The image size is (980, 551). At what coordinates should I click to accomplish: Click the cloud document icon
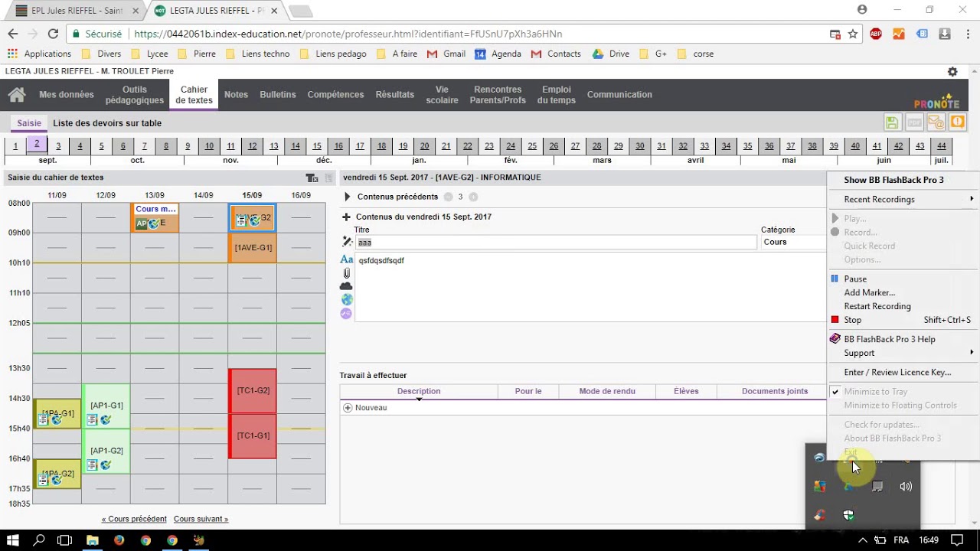click(x=347, y=286)
